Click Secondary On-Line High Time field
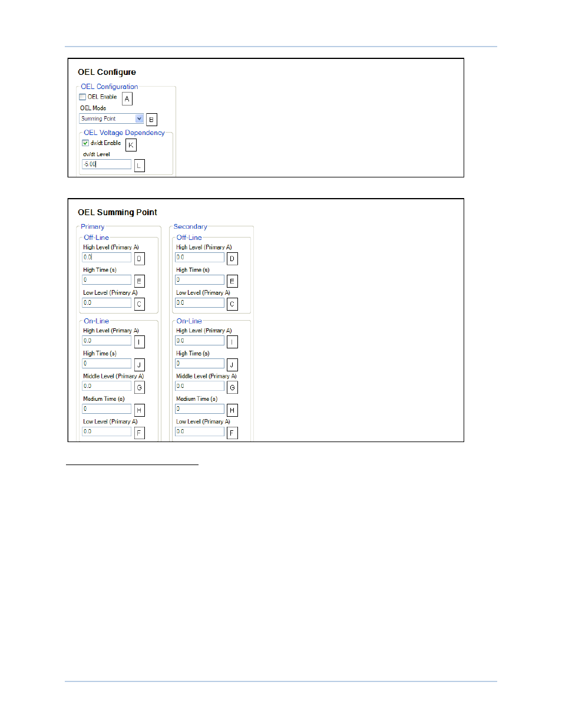 (200, 364)
